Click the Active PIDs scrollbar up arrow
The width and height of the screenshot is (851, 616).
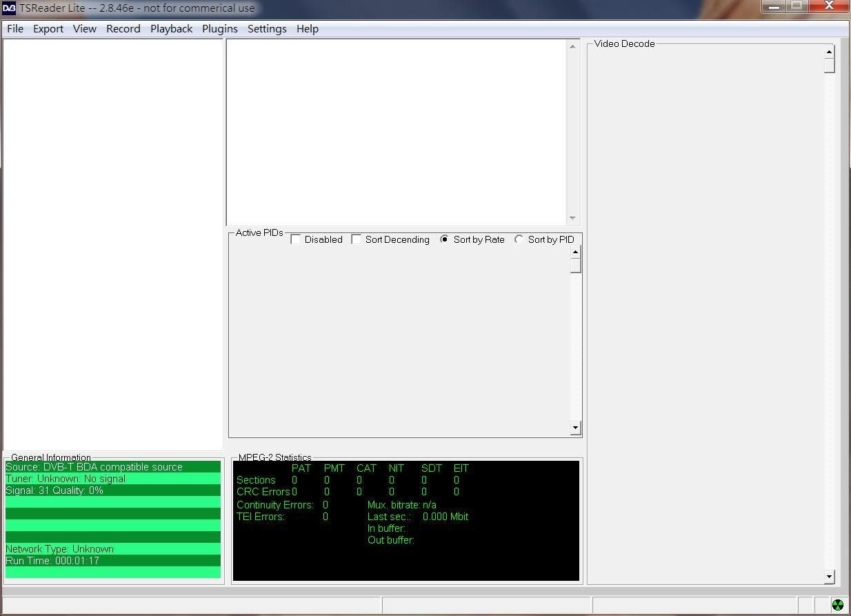coord(576,252)
